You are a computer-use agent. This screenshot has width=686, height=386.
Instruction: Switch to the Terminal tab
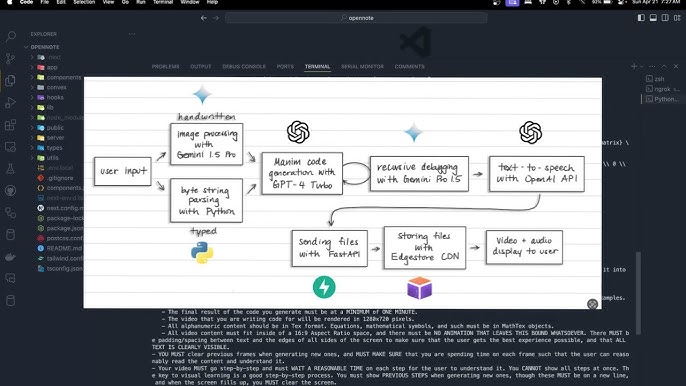pyautogui.click(x=317, y=67)
